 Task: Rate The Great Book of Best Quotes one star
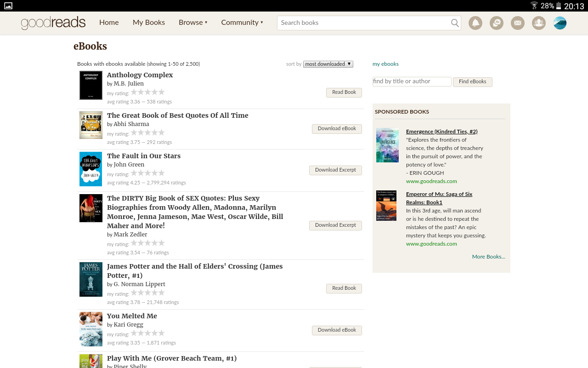(x=134, y=132)
